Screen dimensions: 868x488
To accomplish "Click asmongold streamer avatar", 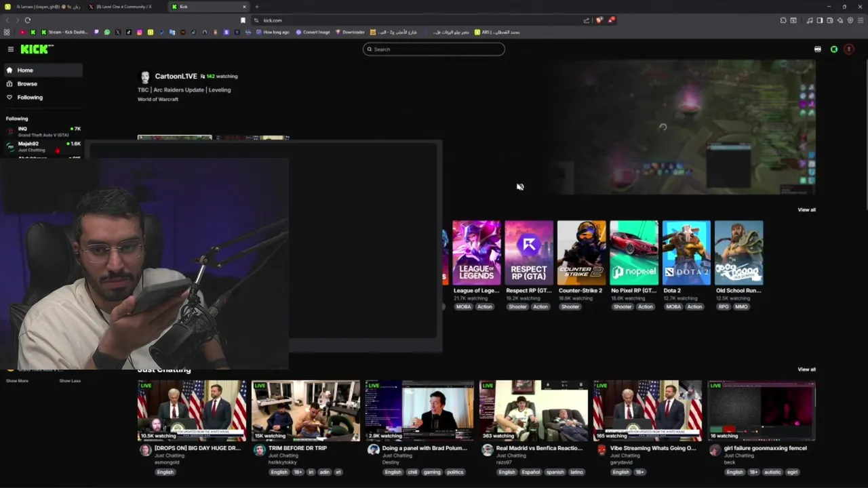I will click(145, 450).
